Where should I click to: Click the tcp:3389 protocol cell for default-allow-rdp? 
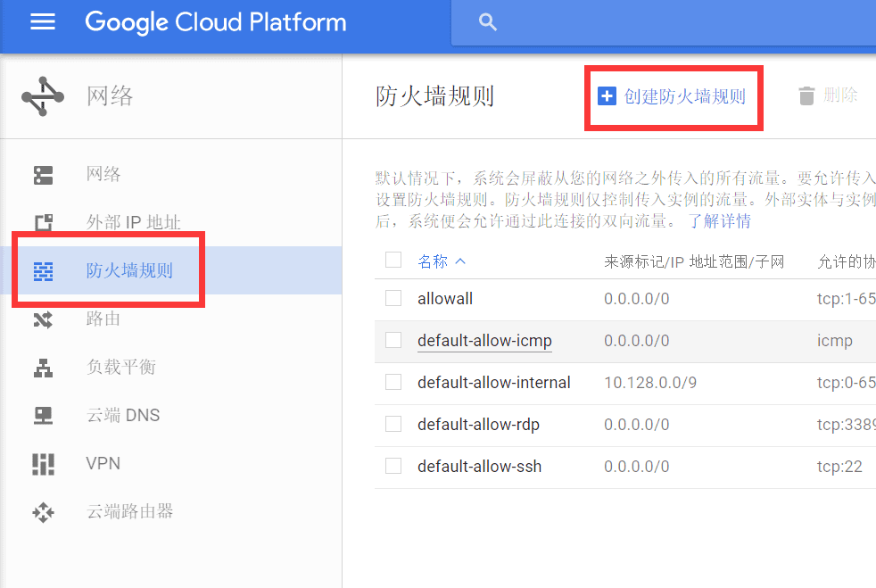point(847,424)
